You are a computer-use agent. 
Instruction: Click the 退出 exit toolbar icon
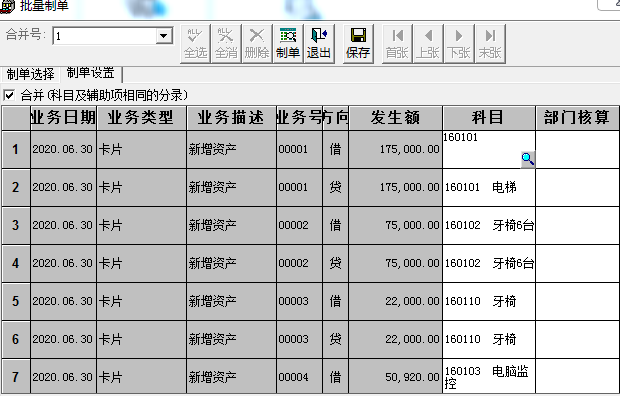[x=319, y=44]
